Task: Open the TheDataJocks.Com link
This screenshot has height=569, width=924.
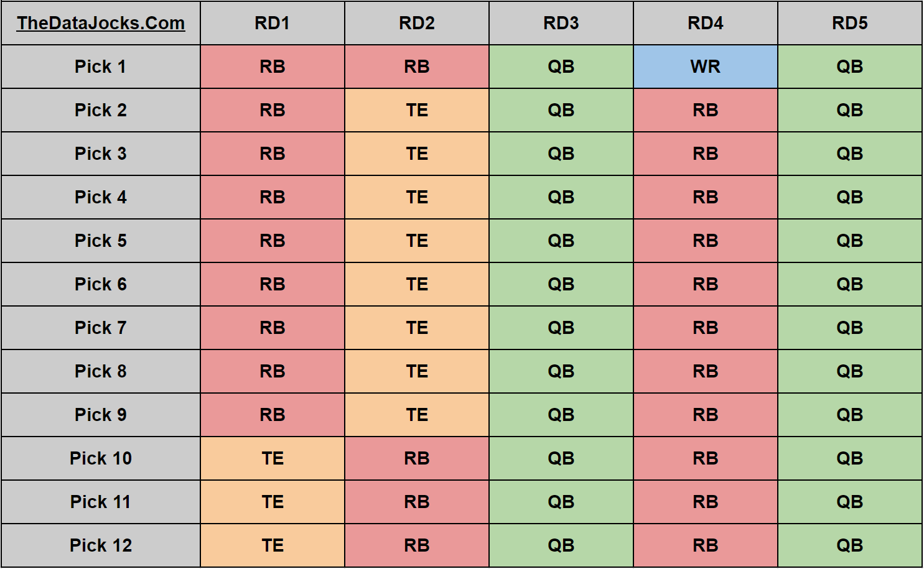Action: coord(101,23)
